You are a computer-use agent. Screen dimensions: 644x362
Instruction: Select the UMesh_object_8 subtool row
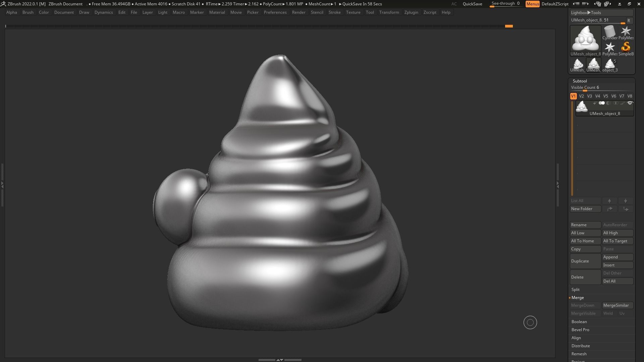[604, 109]
